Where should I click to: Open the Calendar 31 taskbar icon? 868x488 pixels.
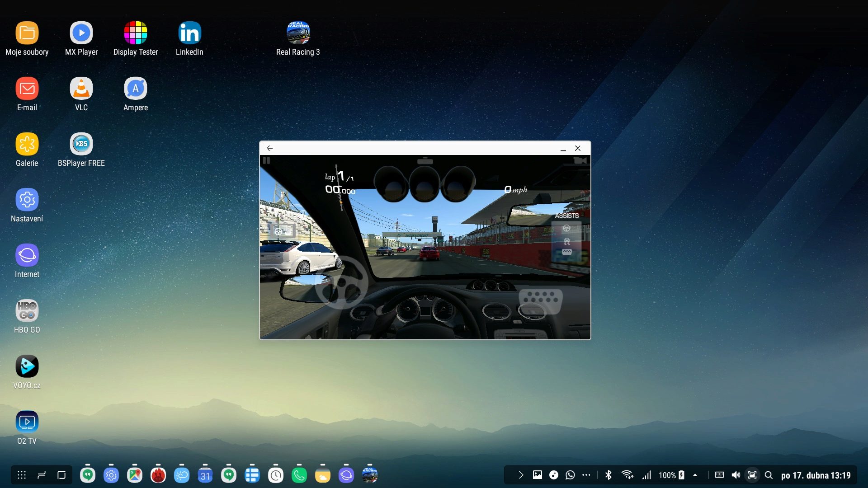[205, 475]
